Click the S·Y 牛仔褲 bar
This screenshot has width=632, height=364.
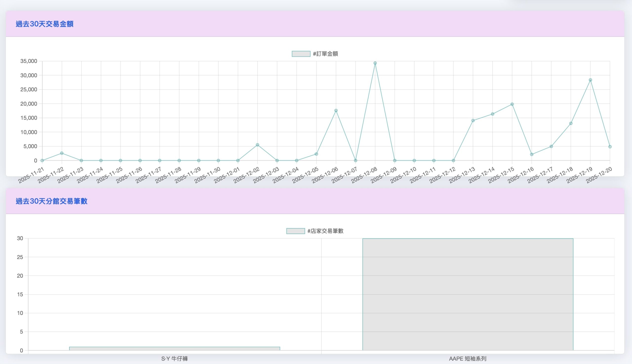pos(174,348)
